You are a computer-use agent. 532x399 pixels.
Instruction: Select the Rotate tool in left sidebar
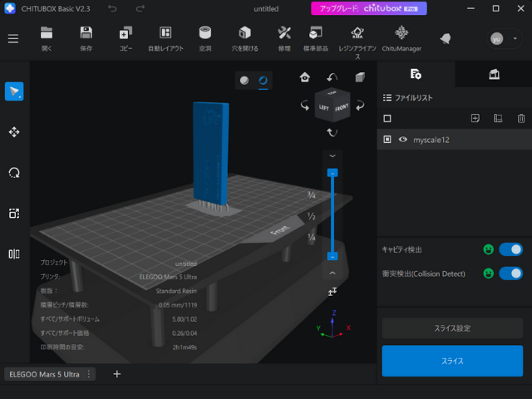pyautogui.click(x=14, y=173)
